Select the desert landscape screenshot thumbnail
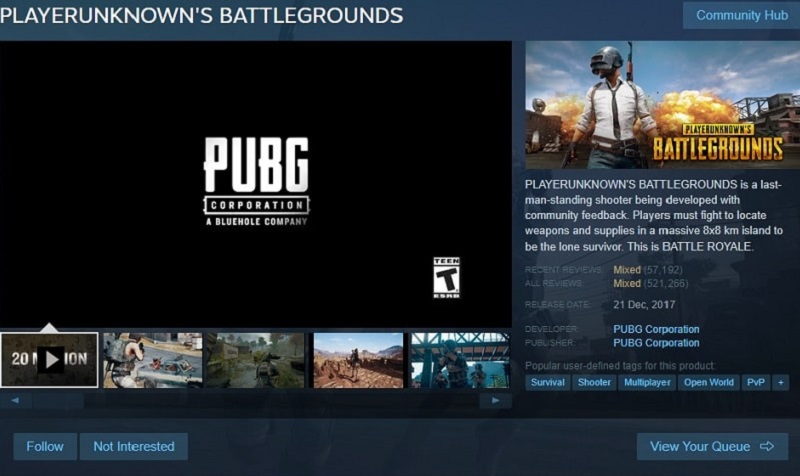The image size is (800, 476). click(x=358, y=360)
